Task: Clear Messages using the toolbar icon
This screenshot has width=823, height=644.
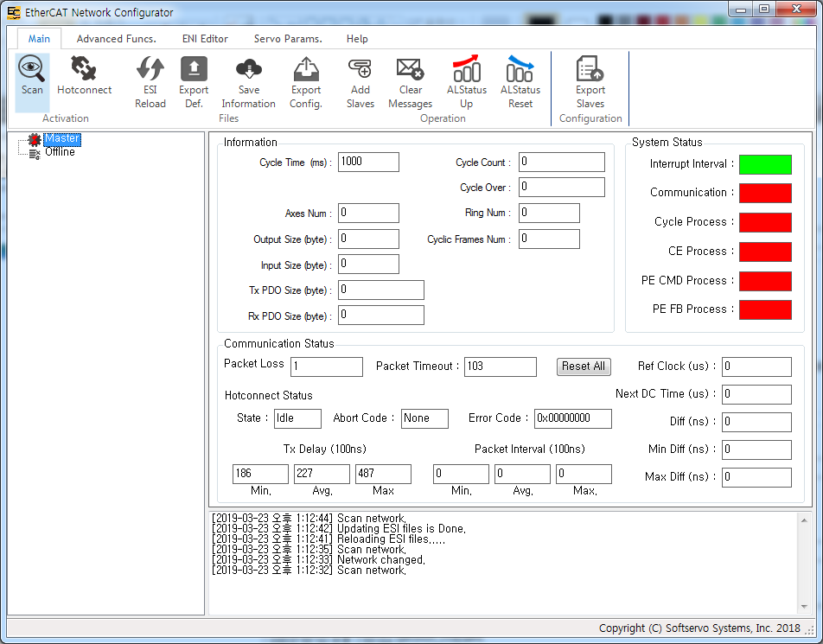Action: pyautogui.click(x=410, y=69)
